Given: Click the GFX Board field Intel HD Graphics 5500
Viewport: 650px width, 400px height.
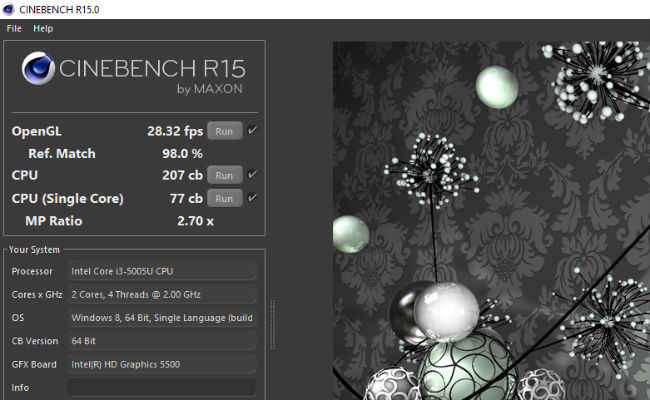Looking at the screenshot, I should coord(162,364).
